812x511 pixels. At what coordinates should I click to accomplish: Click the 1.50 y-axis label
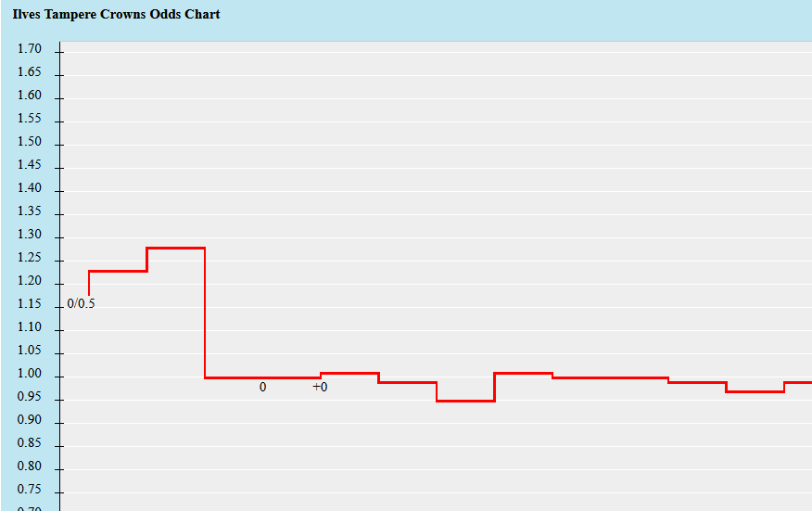(29, 142)
